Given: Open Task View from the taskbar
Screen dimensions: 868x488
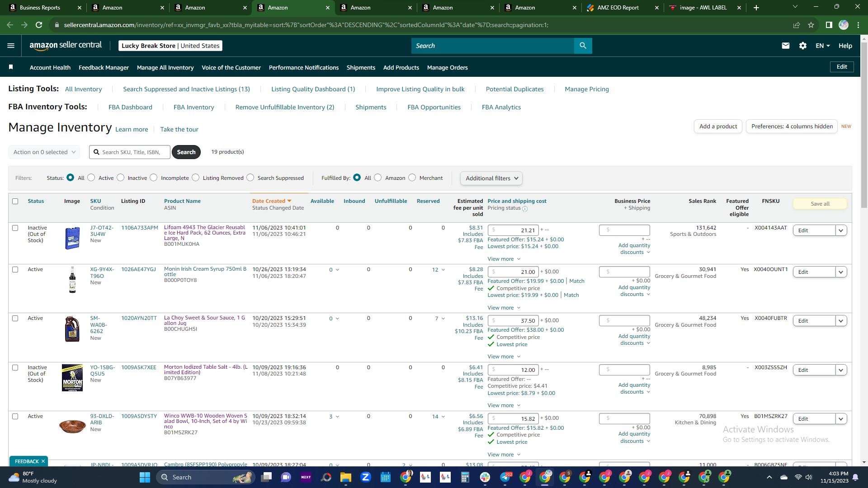Looking at the screenshot, I should [266, 477].
